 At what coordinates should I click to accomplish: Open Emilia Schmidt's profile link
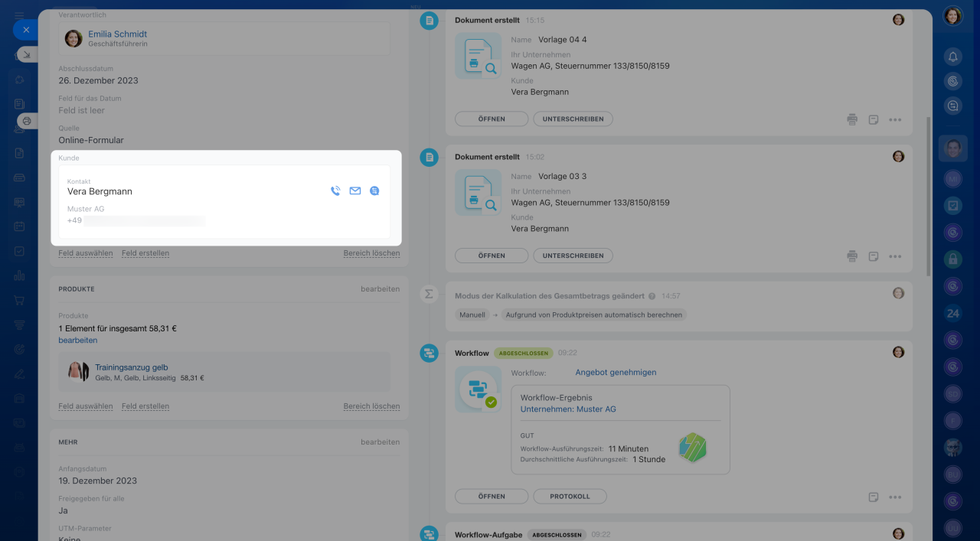pos(117,34)
